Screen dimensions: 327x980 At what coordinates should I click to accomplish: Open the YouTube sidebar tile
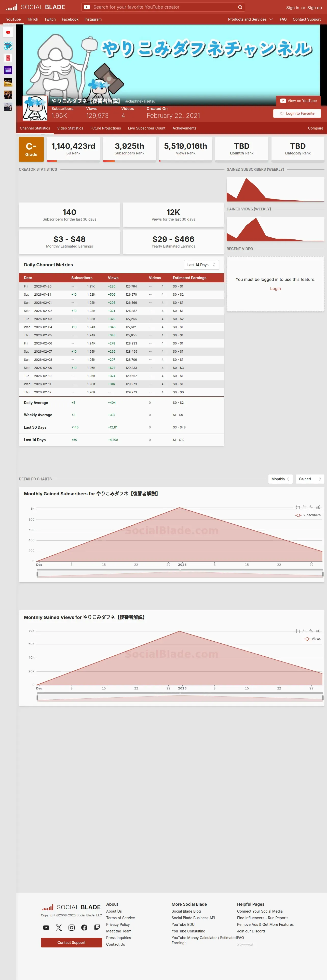pos(8,32)
